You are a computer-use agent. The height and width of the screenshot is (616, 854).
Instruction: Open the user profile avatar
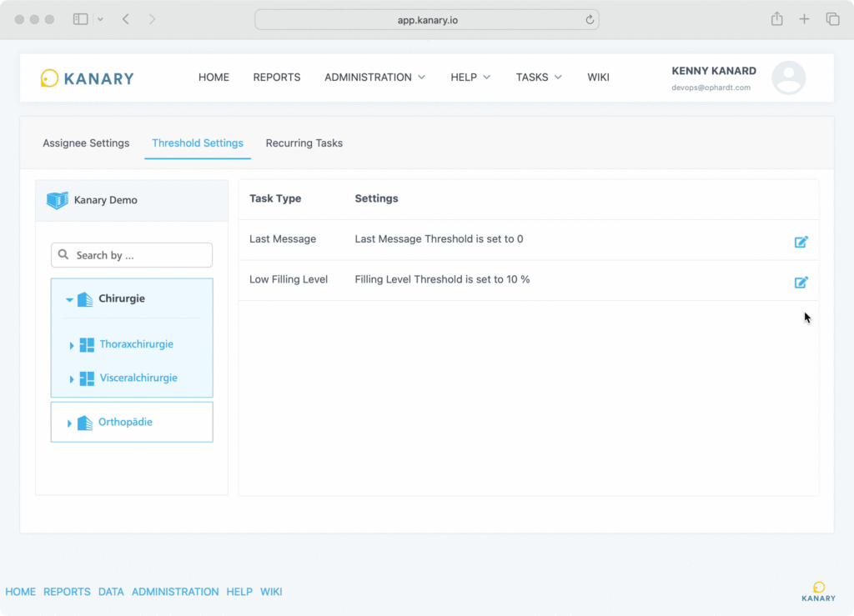point(788,78)
